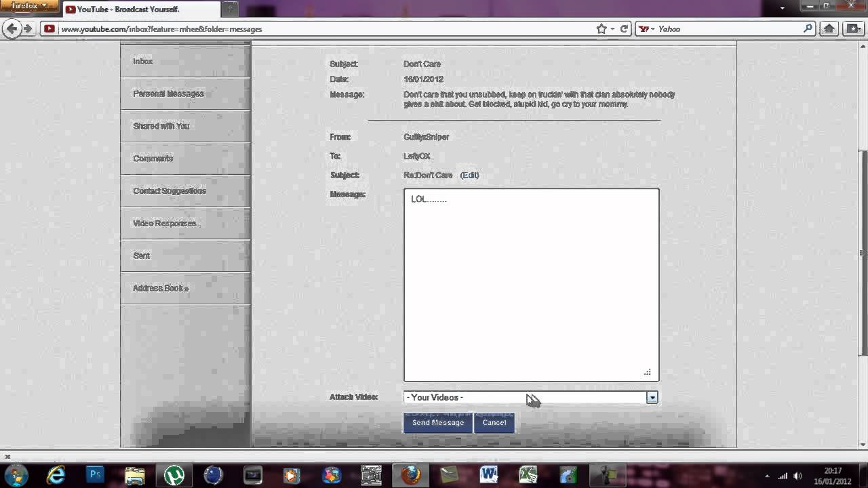Open the Windows Start menu
This screenshot has height=488, width=868.
pos(16,474)
